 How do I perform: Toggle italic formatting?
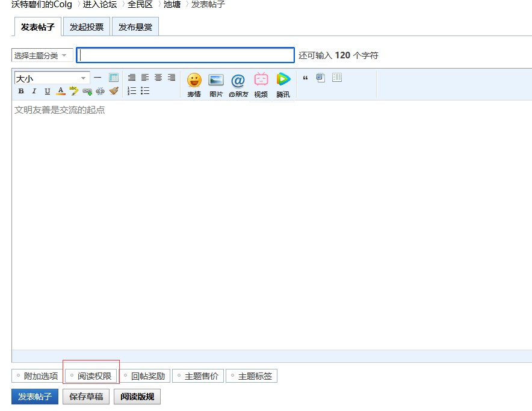tap(34, 91)
